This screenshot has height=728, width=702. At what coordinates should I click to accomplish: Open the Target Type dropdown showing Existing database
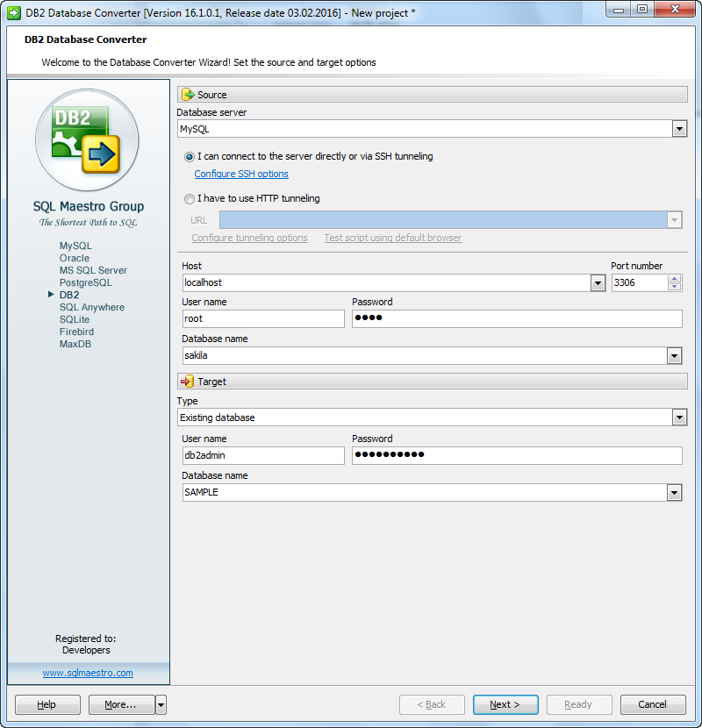pyautogui.click(x=679, y=418)
